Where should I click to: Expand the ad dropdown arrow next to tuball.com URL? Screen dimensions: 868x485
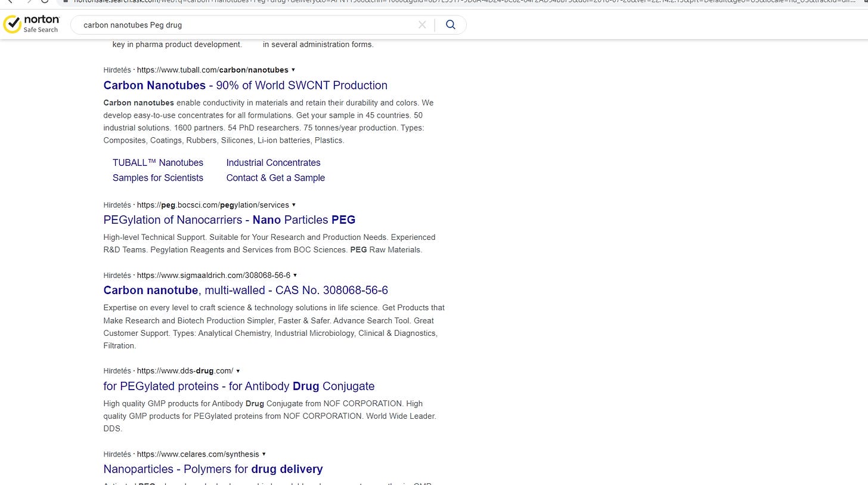click(x=293, y=70)
